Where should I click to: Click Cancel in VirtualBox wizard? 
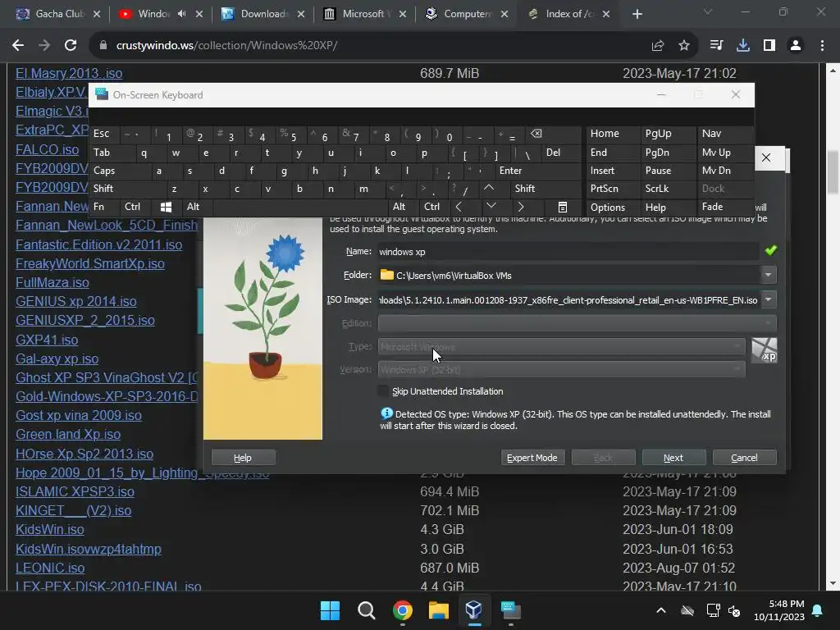(744, 458)
